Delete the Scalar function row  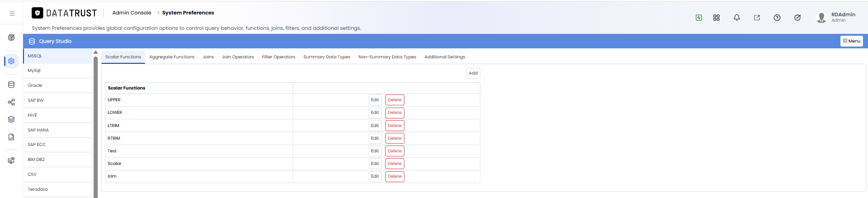(x=394, y=164)
